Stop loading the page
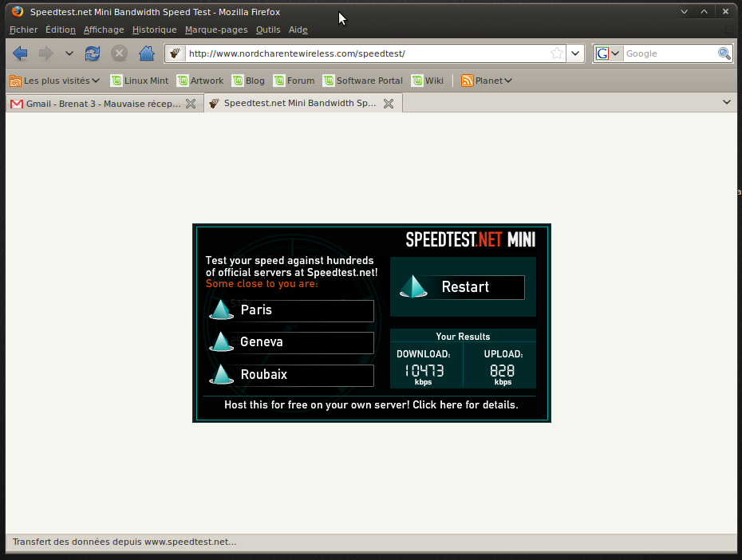This screenshot has height=560, width=742. (119, 53)
